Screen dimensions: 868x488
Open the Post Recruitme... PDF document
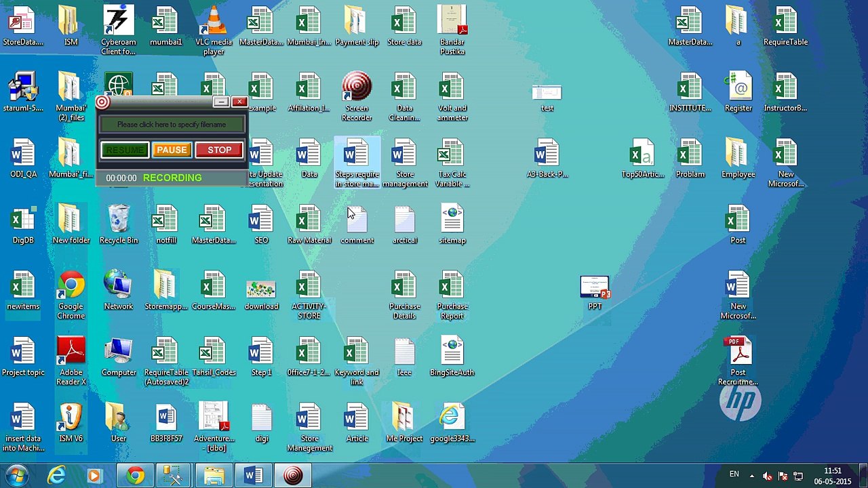[x=738, y=361]
